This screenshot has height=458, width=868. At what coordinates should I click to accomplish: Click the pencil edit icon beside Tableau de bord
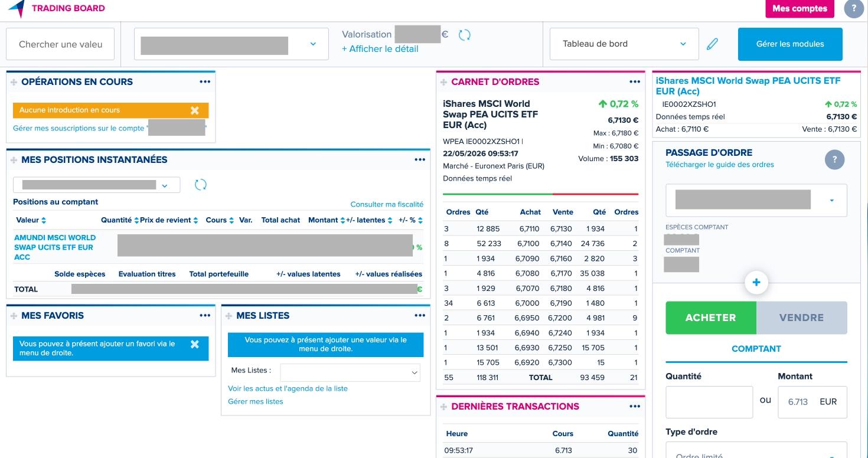713,44
